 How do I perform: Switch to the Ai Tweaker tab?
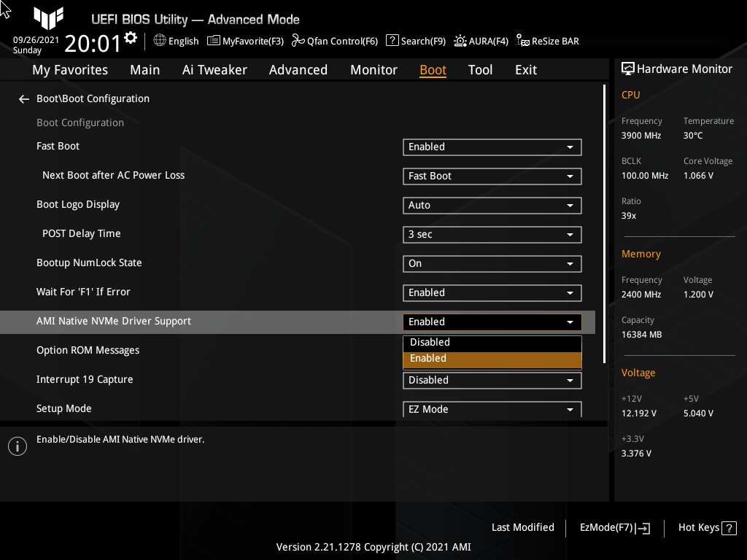214,69
